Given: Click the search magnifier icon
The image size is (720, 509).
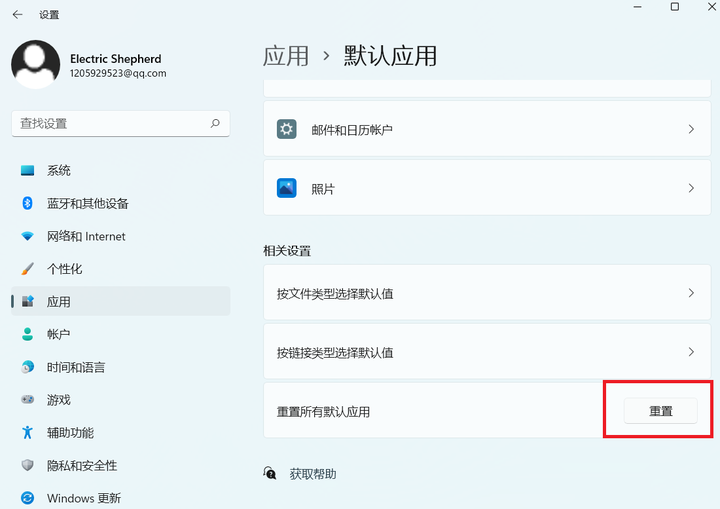Looking at the screenshot, I should point(215,123).
